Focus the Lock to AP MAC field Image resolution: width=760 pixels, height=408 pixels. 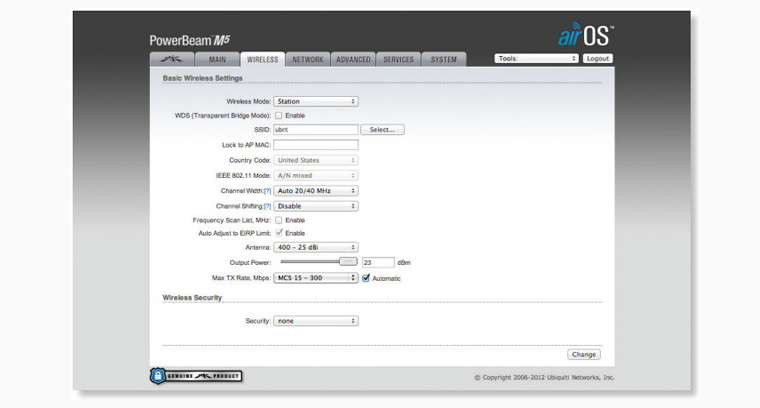[x=316, y=145]
